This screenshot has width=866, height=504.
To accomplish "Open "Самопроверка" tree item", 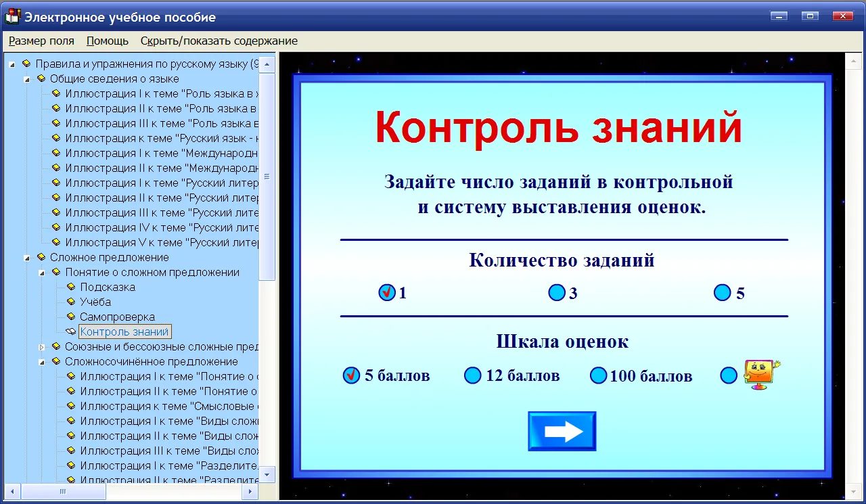I will pos(118,317).
